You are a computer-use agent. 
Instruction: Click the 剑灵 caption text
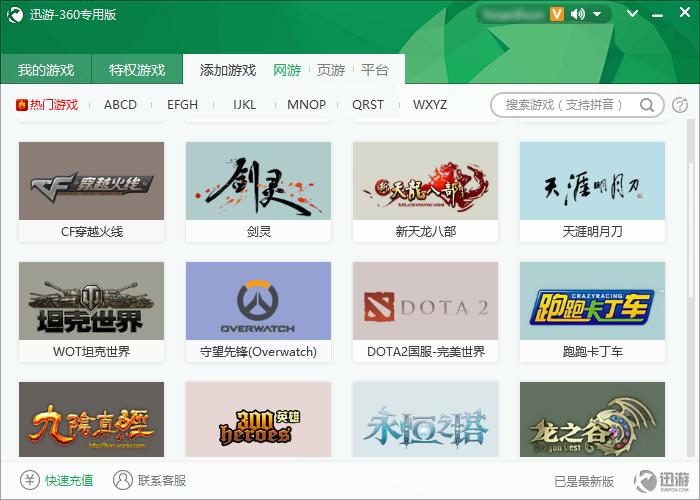[x=259, y=232]
